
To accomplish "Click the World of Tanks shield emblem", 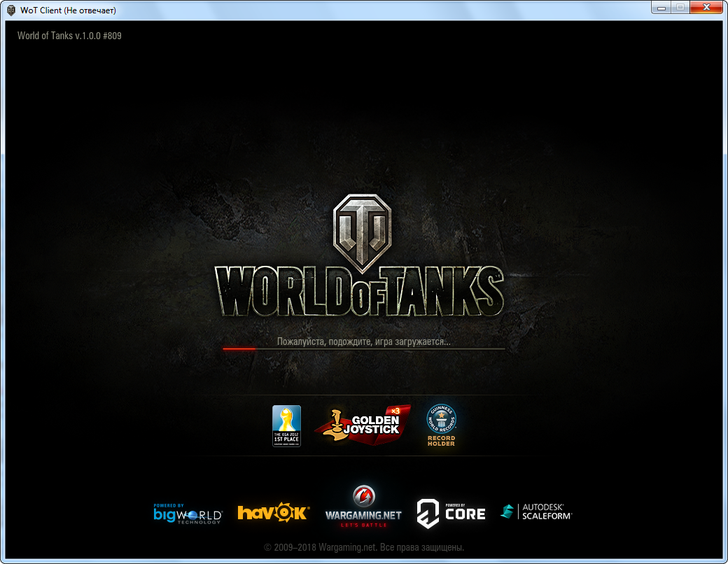I will pos(362,233).
